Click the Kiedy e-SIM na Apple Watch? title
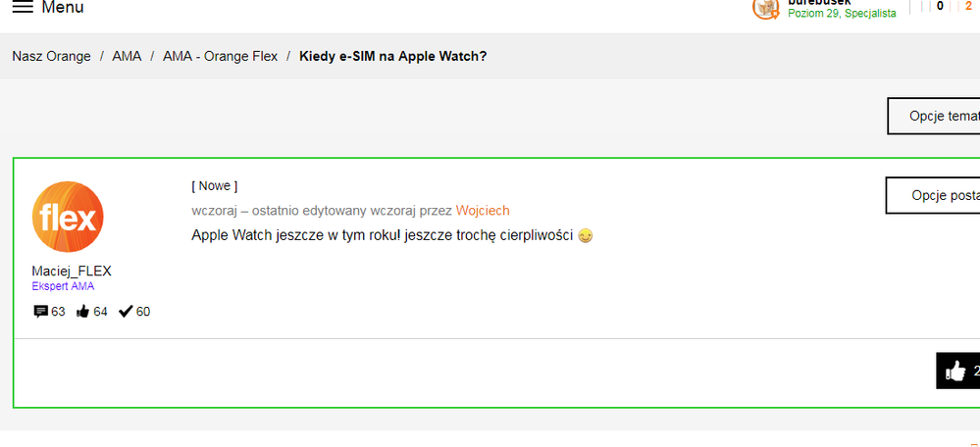Screen dimensions: 980x447 (x=392, y=56)
